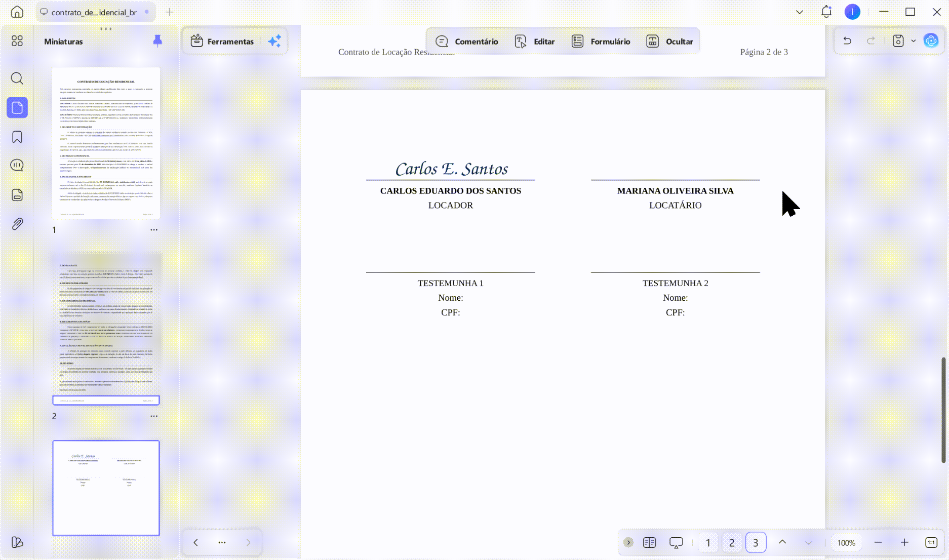949x560 pixels.
Task: Go to next page arrow down
Action: click(x=809, y=542)
